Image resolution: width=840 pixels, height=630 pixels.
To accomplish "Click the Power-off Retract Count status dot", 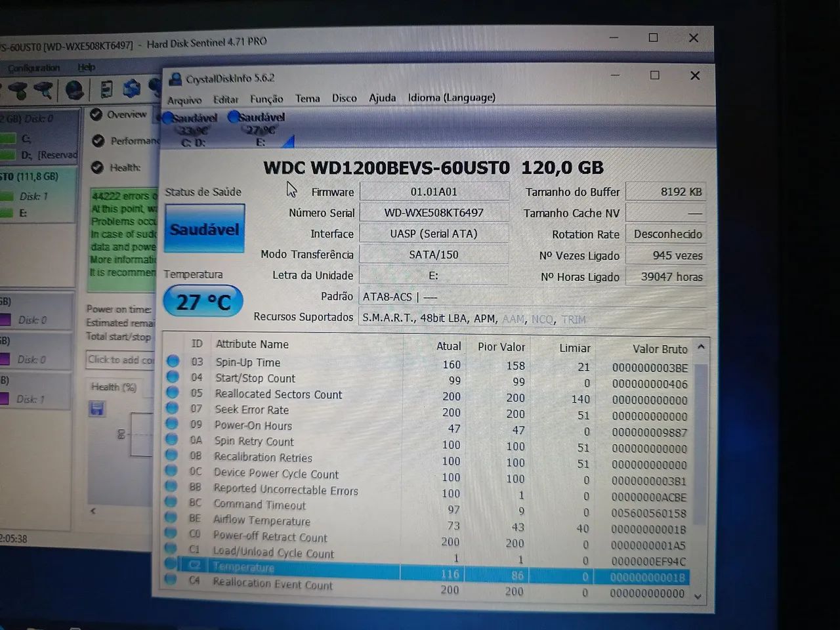I will point(171,533).
